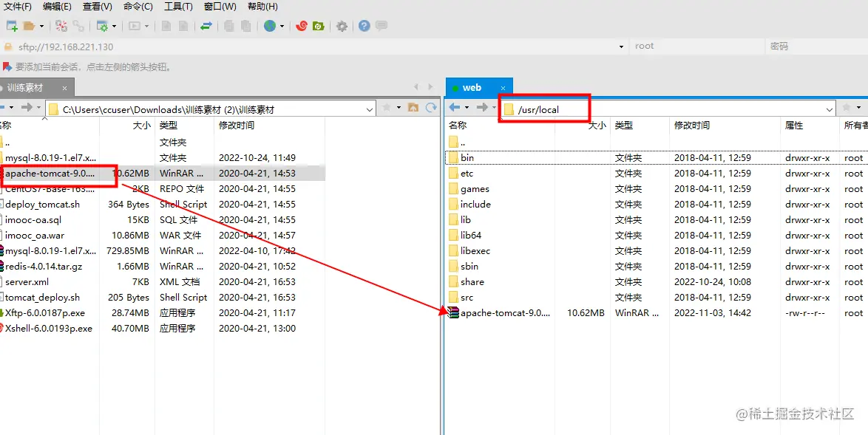Launch Xshell via the red swirl icon

[302, 26]
